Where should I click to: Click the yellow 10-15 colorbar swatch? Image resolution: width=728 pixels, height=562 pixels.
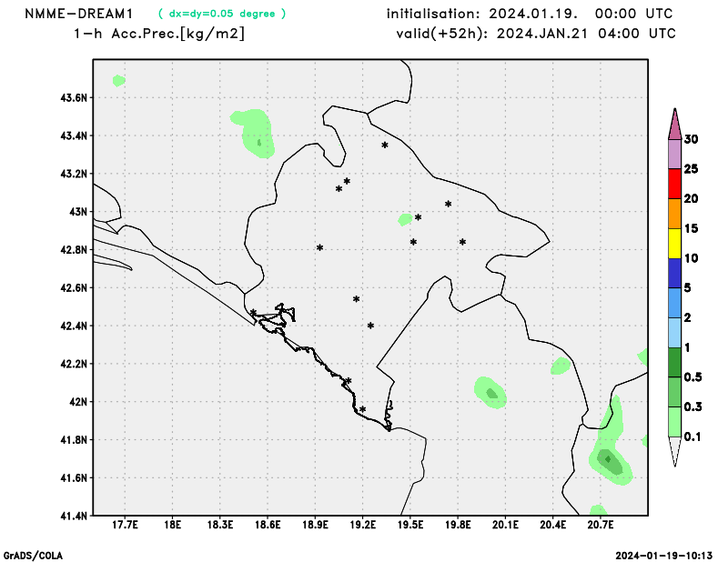[674, 243]
